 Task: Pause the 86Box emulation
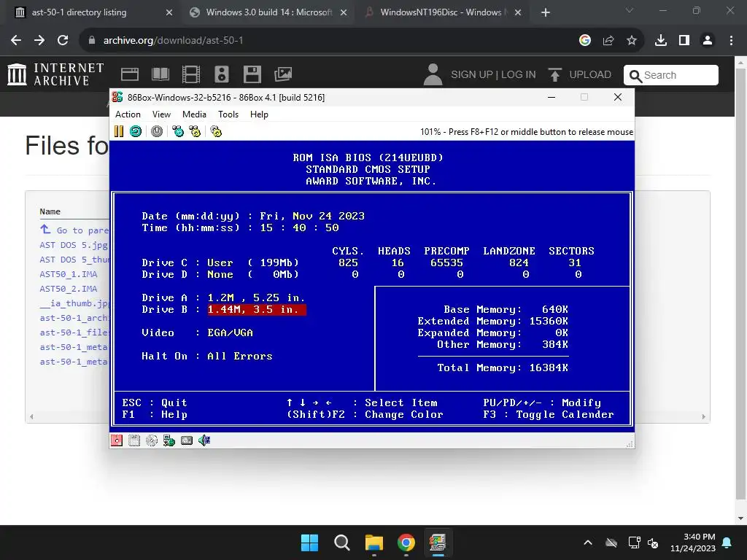pos(119,131)
